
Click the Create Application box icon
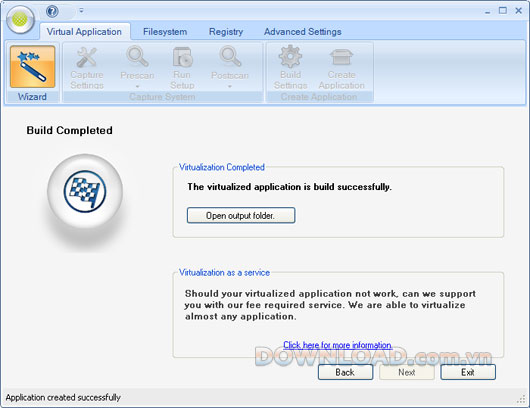[341, 57]
